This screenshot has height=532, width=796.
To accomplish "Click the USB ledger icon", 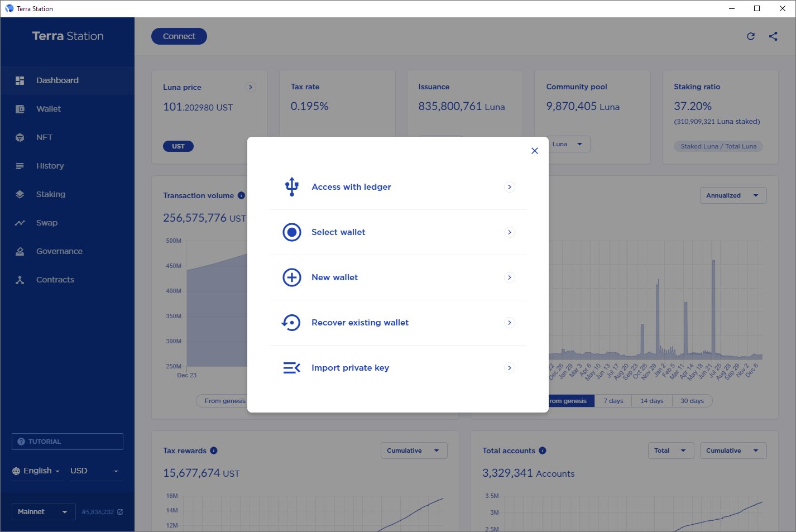I will (291, 187).
